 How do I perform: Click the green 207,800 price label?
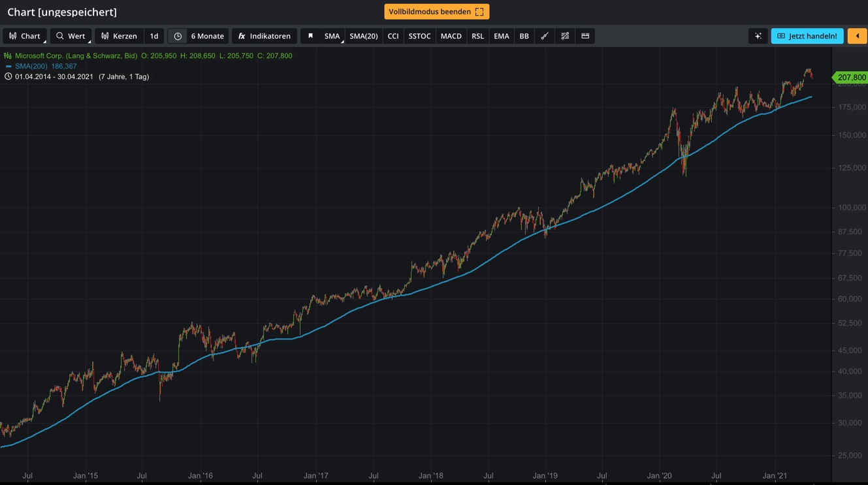851,77
